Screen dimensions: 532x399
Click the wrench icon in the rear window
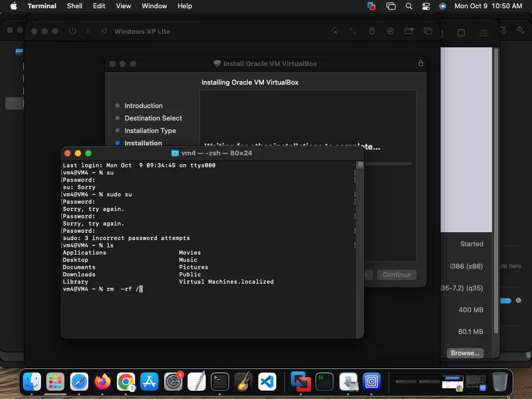pos(521,30)
